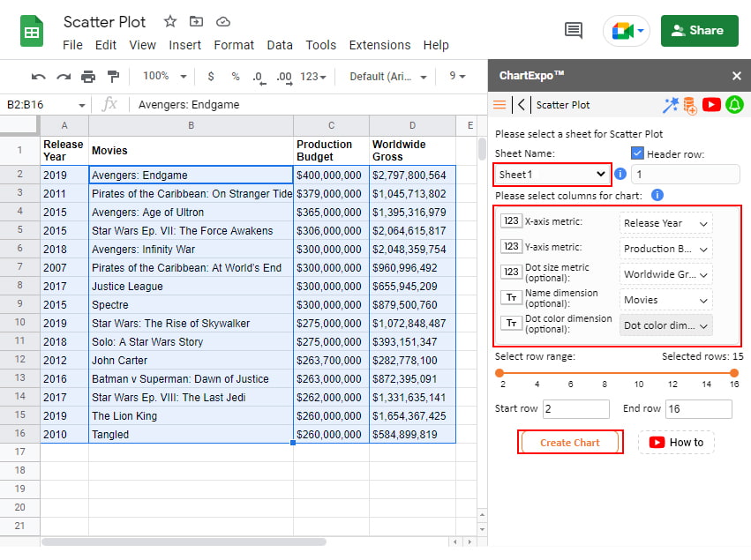Screen dimensions: 751x560
Task: Open the ChartExpo YouTube icon
Action: coord(711,104)
